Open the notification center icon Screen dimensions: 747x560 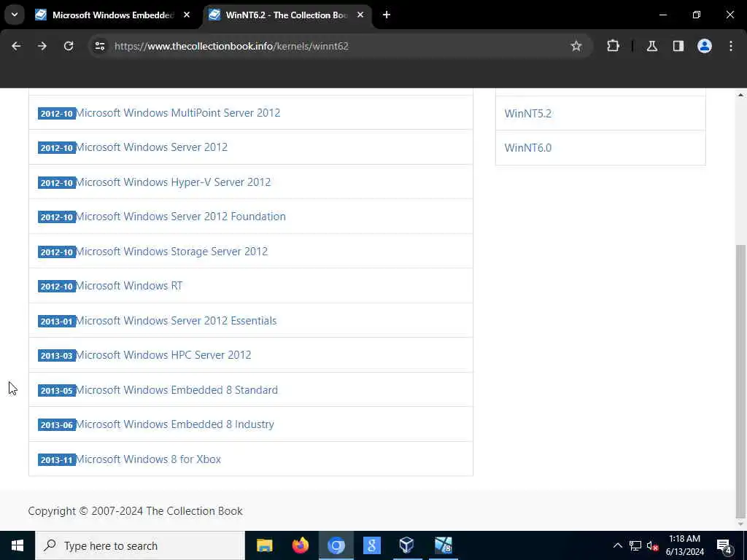tap(724, 545)
